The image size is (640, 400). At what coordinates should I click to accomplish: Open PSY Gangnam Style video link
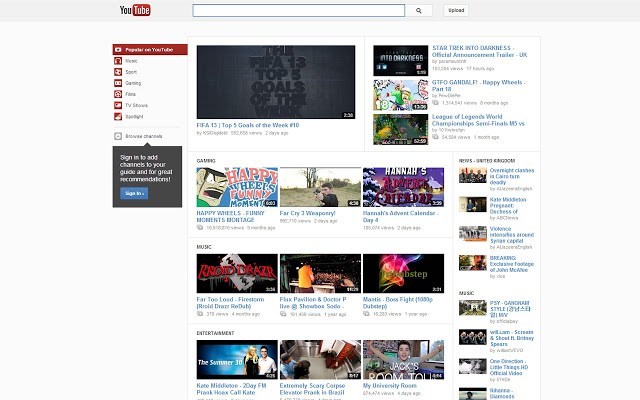[510, 309]
